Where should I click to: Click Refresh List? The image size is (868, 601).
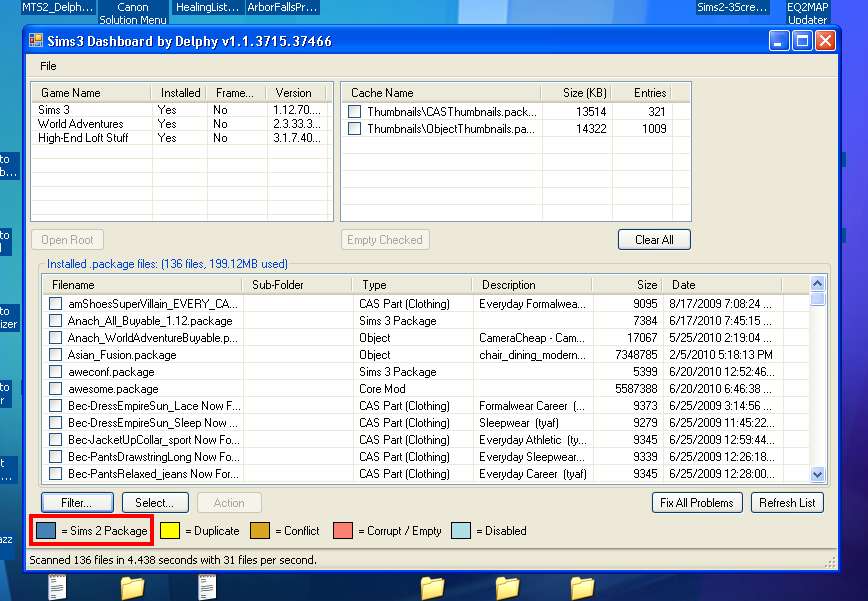click(787, 503)
